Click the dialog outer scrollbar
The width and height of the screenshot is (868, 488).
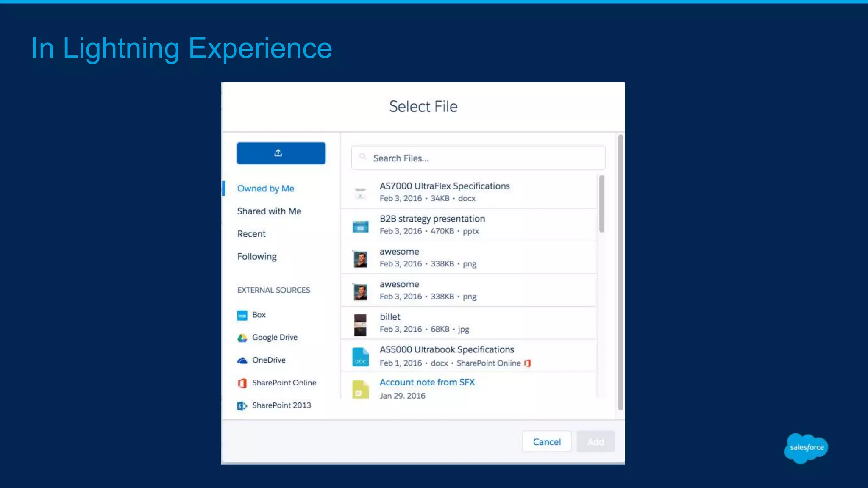coord(620,272)
